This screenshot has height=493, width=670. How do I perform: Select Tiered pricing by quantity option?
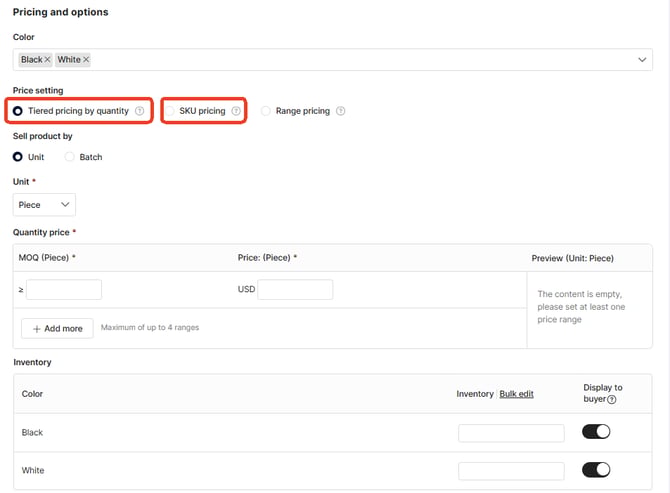point(18,111)
